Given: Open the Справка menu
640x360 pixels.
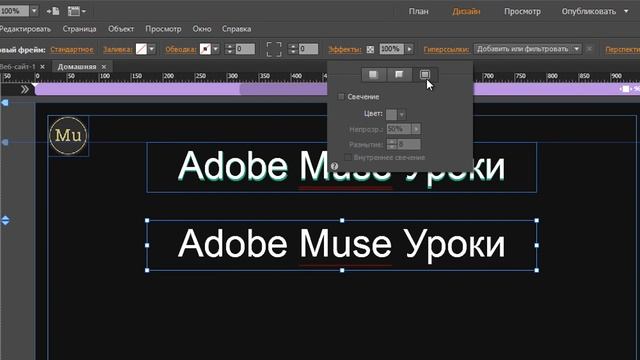Looking at the screenshot, I should pos(236,29).
